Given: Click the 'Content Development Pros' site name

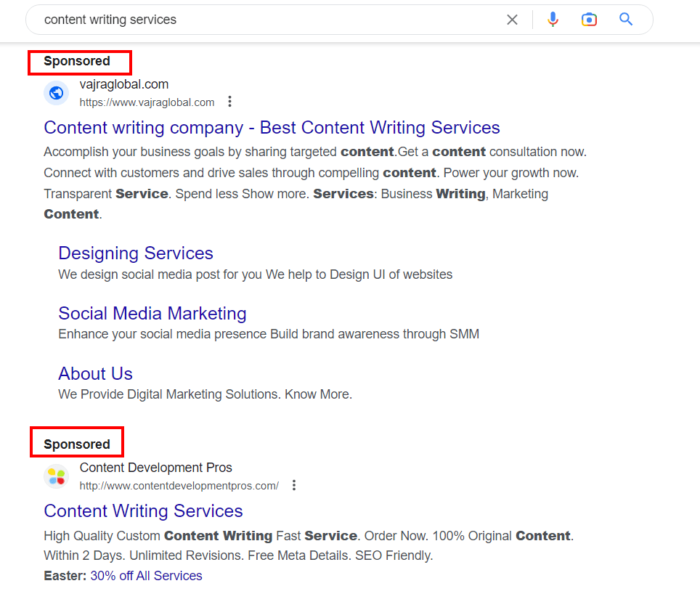Looking at the screenshot, I should [x=156, y=467].
